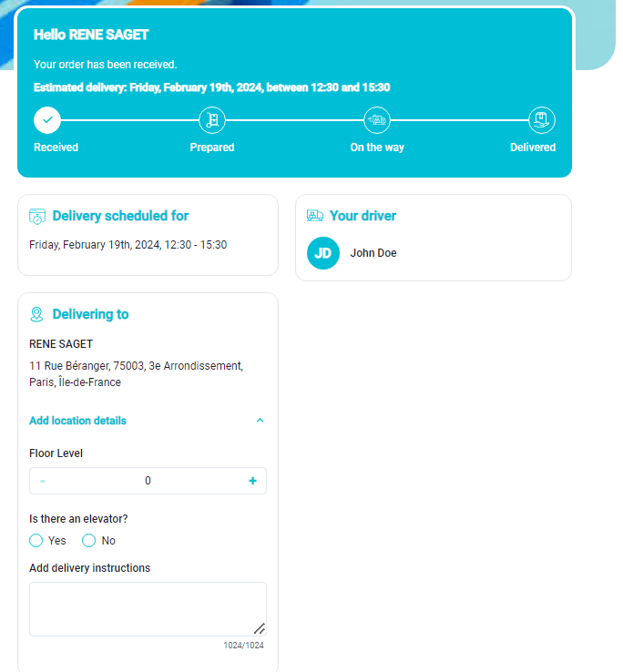
Task: Select Yes for elevator
Action: (x=36, y=541)
